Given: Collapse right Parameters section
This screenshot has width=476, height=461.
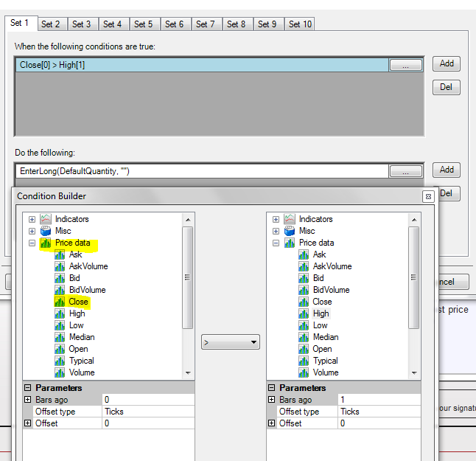Looking at the screenshot, I should [x=272, y=388].
